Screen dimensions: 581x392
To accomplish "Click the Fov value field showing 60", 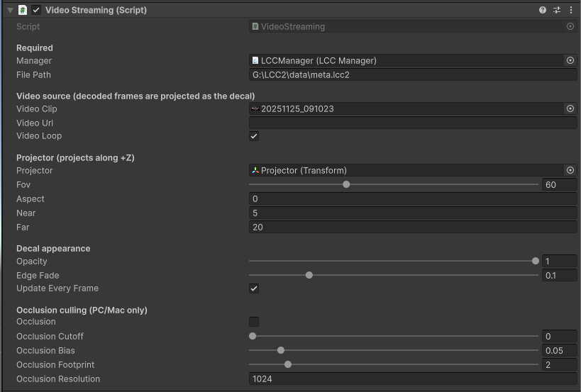I will tap(559, 184).
